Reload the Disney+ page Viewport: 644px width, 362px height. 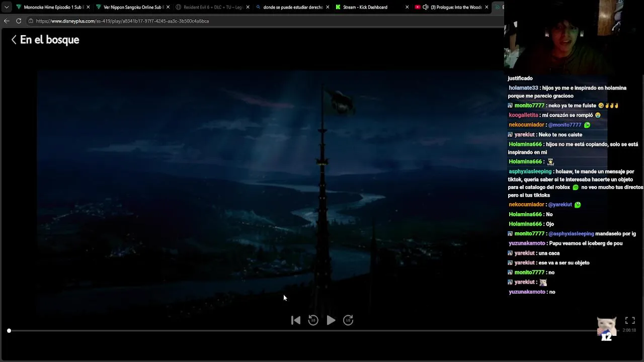point(19,21)
